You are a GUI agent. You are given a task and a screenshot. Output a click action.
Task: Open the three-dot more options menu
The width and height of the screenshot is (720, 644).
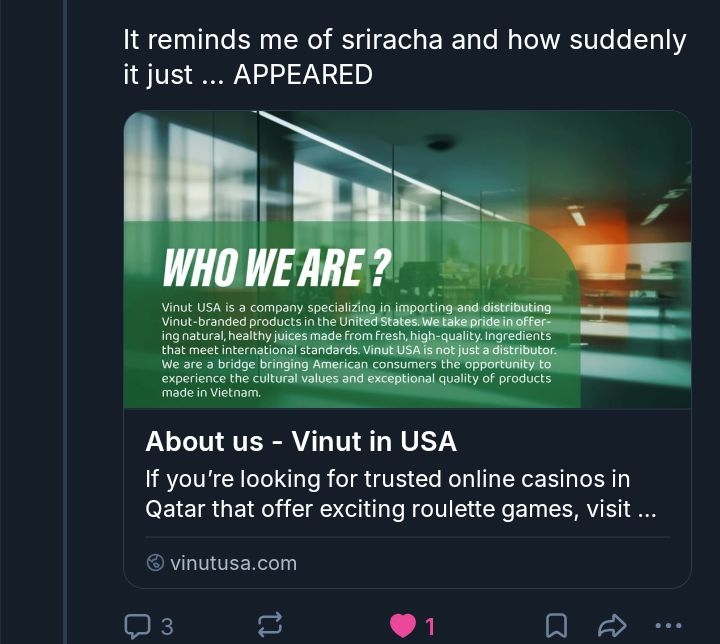coord(667,626)
